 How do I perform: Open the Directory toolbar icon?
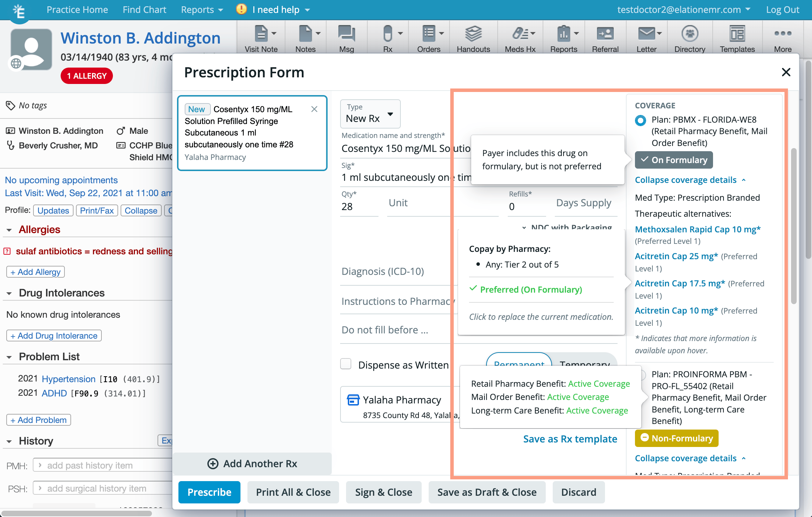(x=690, y=33)
